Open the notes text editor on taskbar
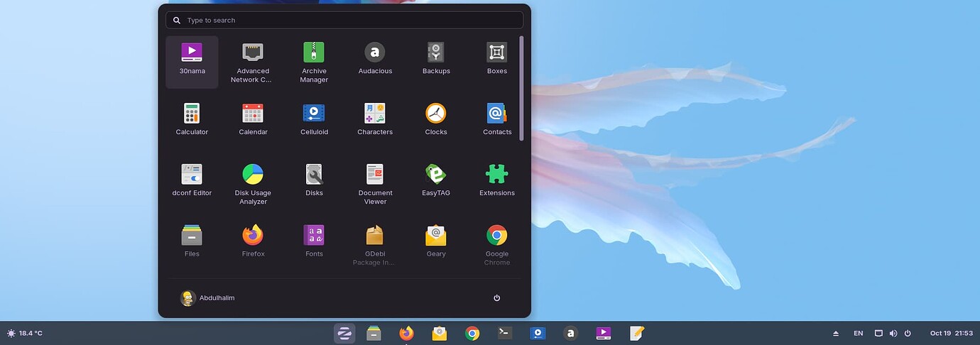Viewport: 980px width, 345px height. (636, 333)
